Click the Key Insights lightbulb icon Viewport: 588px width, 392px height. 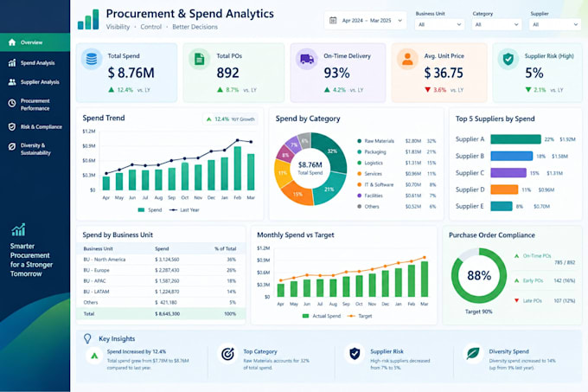click(87, 338)
